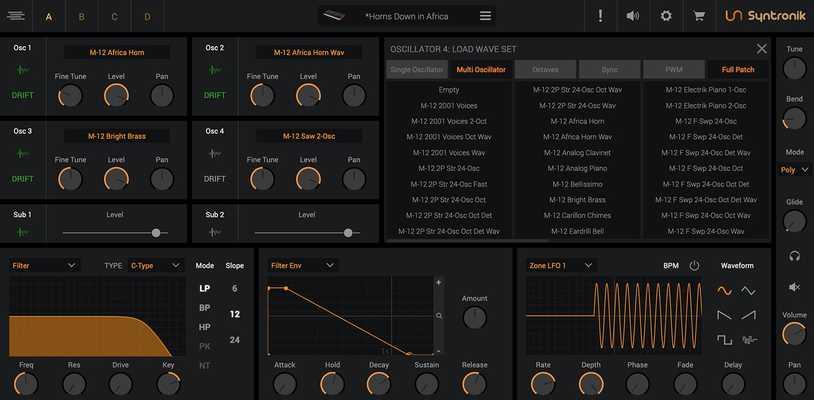Open the Poly mode dropdown
Viewport: 814px width, 400px height.
point(795,170)
